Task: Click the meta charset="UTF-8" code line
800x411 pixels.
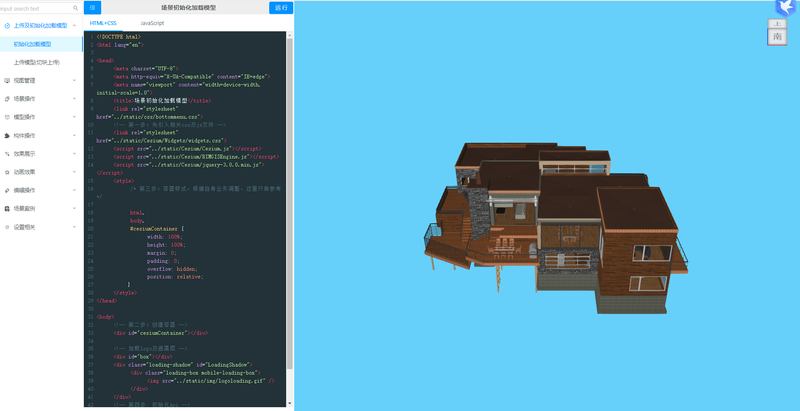Action: 146,68
